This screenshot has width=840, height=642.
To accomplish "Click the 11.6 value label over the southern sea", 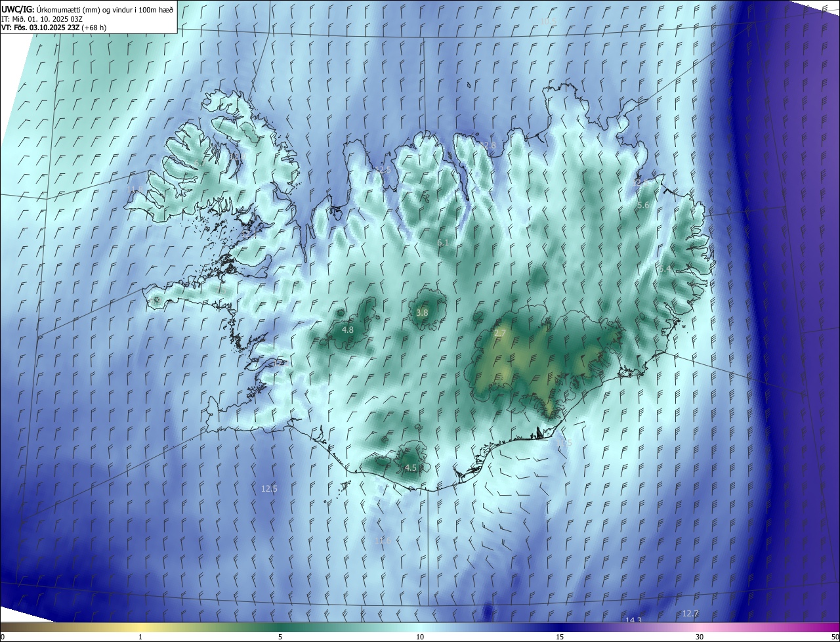I will [383, 541].
